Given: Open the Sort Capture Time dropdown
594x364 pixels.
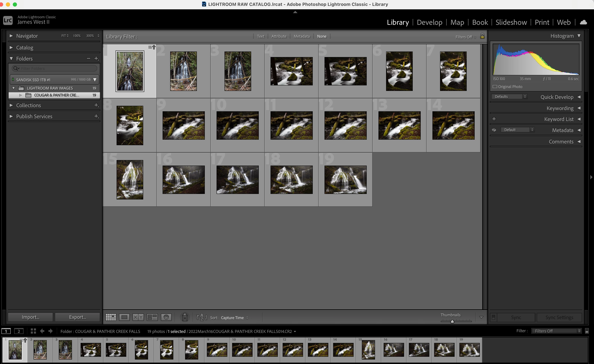Looking at the screenshot, I should pyautogui.click(x=234, y=318).
